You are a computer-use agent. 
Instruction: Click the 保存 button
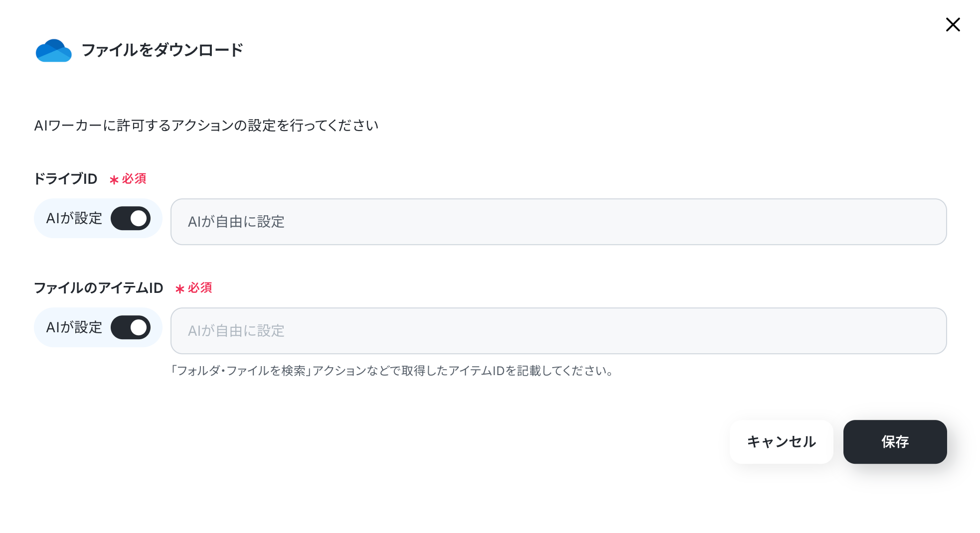point(895,442)
